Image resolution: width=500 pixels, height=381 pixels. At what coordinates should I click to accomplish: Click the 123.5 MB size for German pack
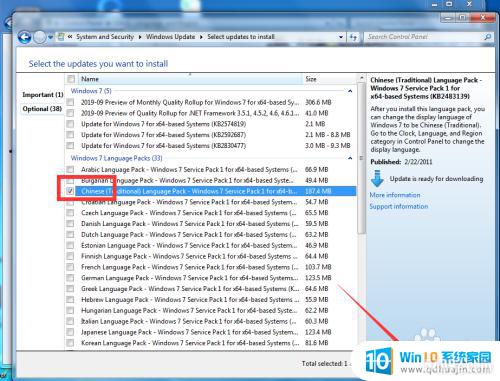tap(318, 278)
